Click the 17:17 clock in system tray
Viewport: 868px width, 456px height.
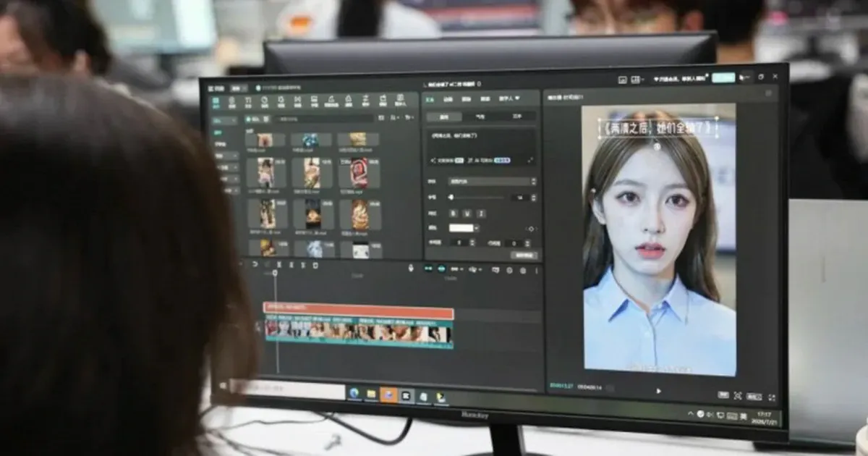765,415
